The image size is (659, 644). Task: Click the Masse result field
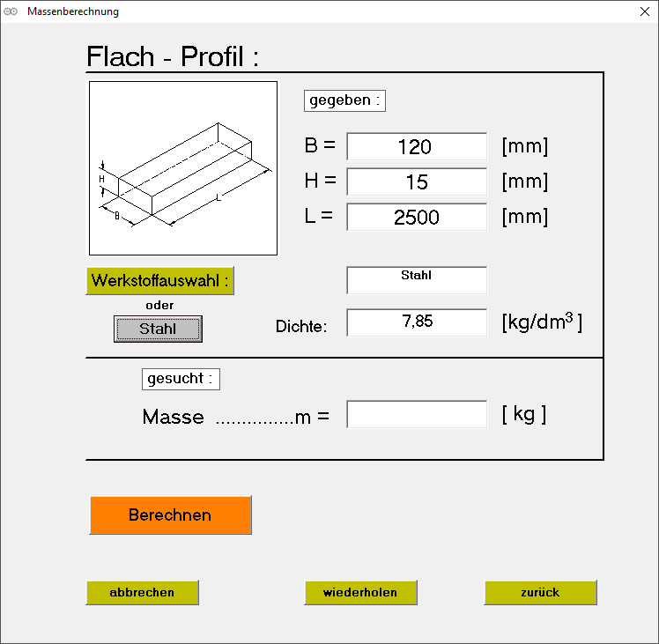coord(417,415)
